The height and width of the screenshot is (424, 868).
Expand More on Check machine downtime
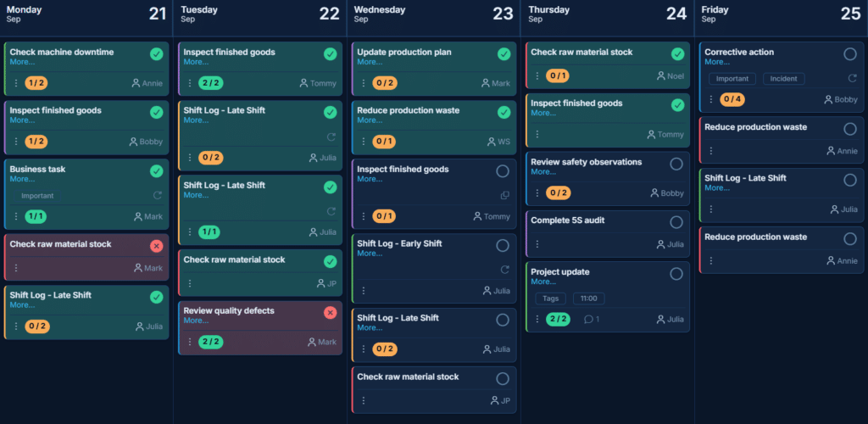pos(22,62)
